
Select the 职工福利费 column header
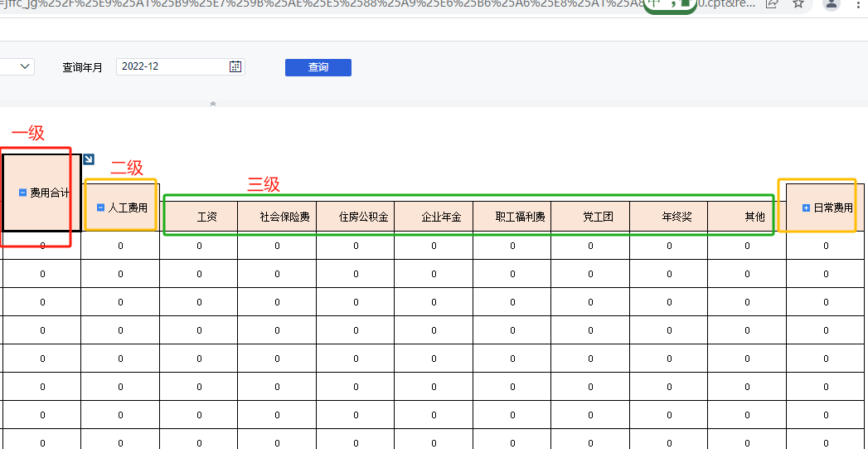tap(520, 217)
